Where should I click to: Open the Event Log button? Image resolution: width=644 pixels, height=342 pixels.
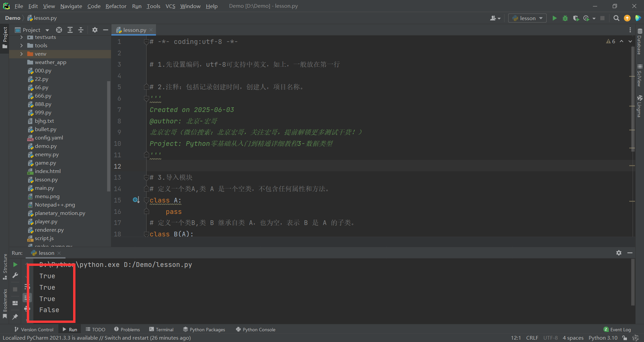pos(617,330)
